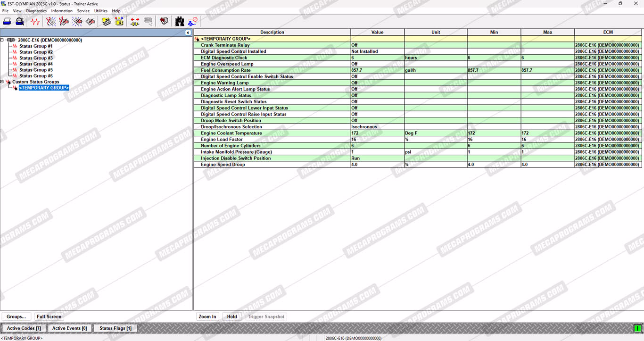This screenshot has height=341, width=644.
Task: Collapse the Custom Status Groups node
Action: point(2,82)
